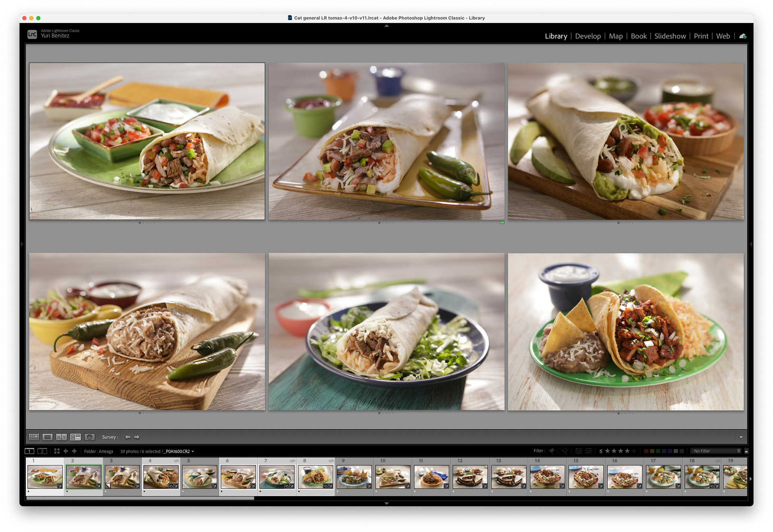Image resolution: width=773 pixels, height=532 pixels.
Task: Filter by edited photos sliders icon
Action: (x=579, y=451)
